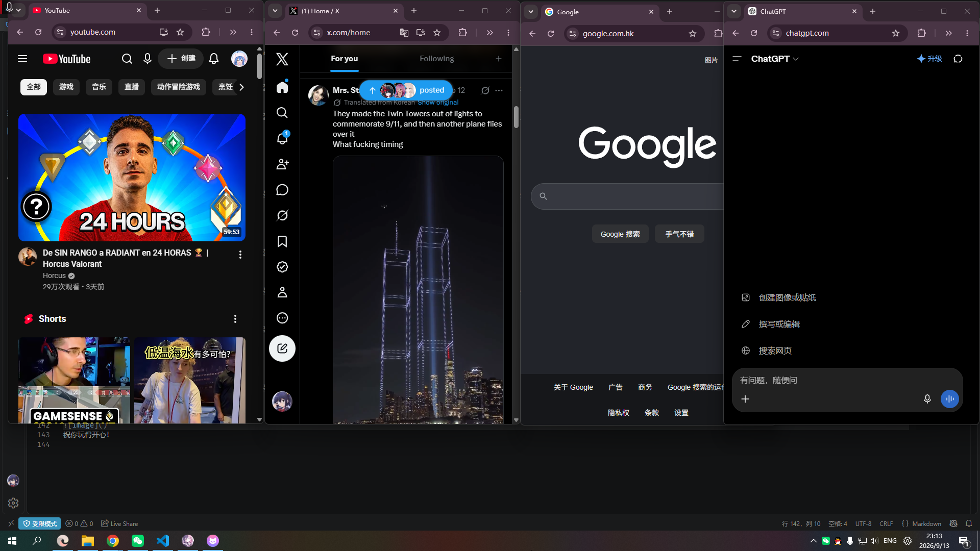Open X Explore search icon
Viewport: 980px width, 551px height.
(282, 112)
